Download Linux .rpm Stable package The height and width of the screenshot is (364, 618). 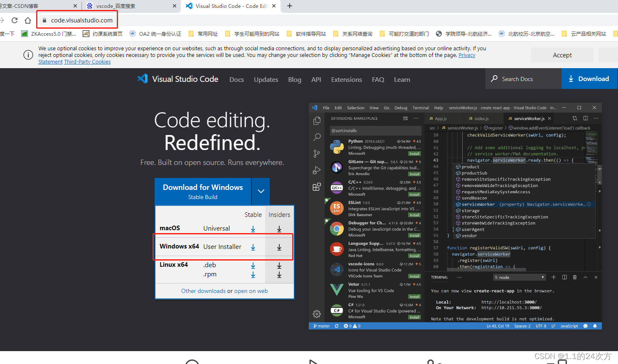coord(253,275)
